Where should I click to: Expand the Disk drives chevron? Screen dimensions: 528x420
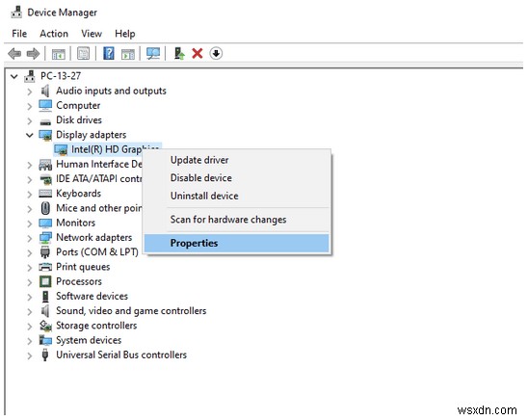(30, 120)
